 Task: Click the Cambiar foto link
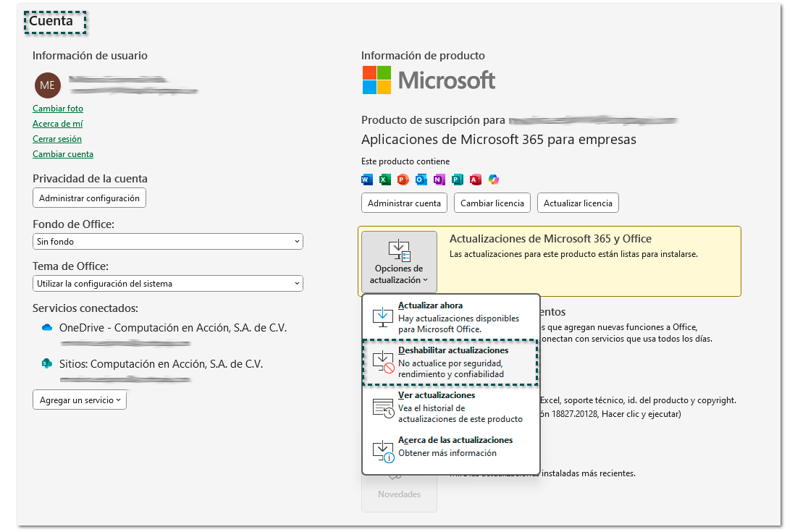[x=58, y=109]
